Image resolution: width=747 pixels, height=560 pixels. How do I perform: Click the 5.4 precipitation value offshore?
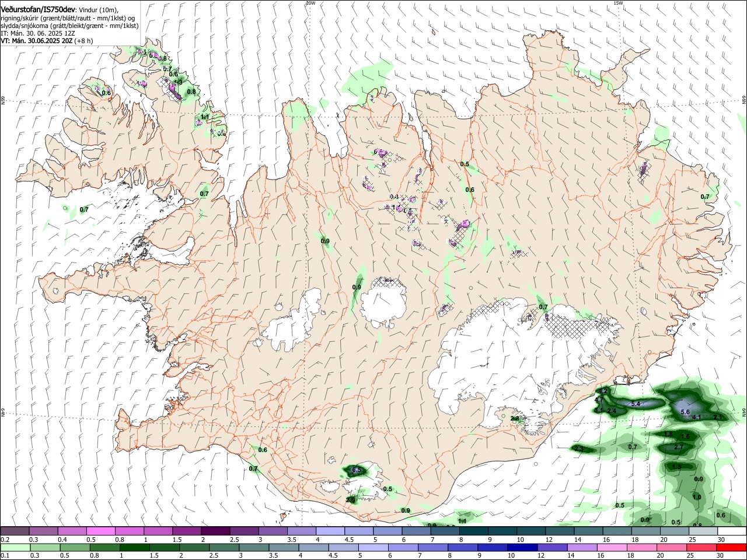[636, 404]
